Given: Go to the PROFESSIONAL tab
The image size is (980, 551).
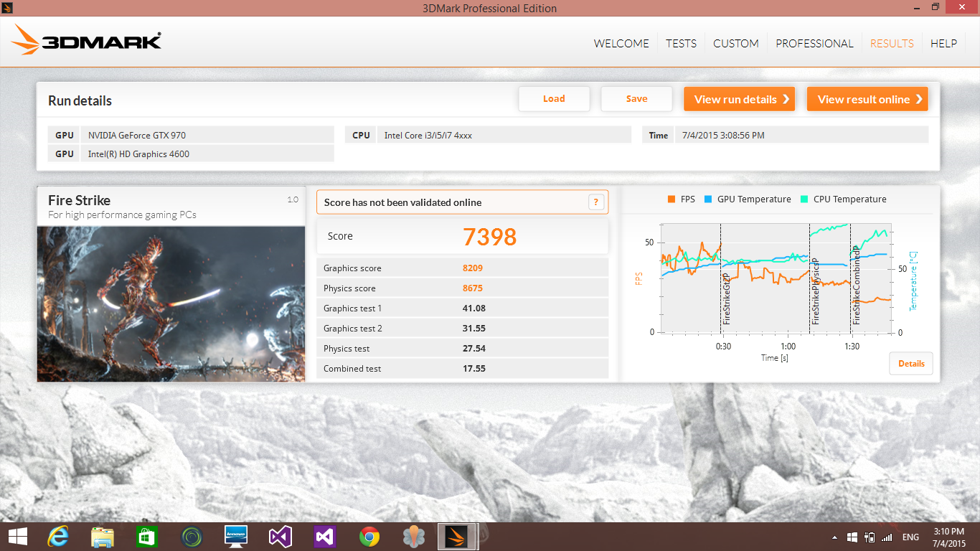Looking at the screenshot, I should [814, 43].
